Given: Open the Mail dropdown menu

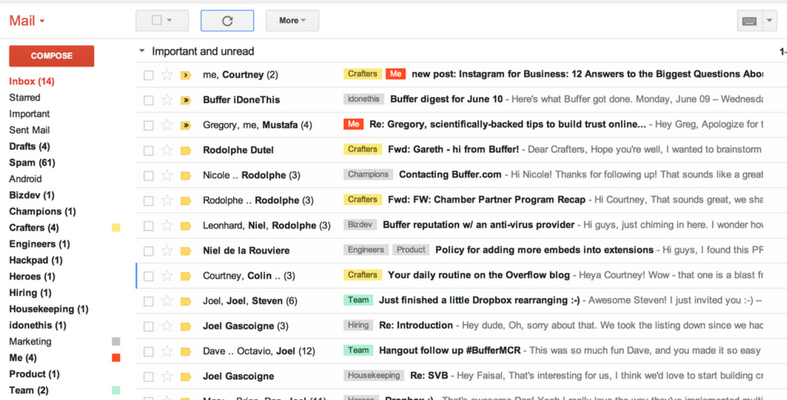Looking at the screenshot, I should click(27, 21).
